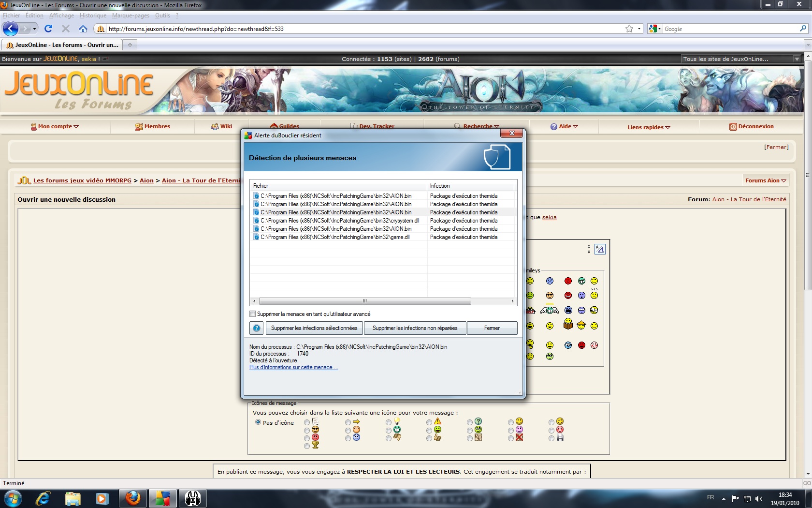Click the [Fermer] link in notice box

pos(776,147)
